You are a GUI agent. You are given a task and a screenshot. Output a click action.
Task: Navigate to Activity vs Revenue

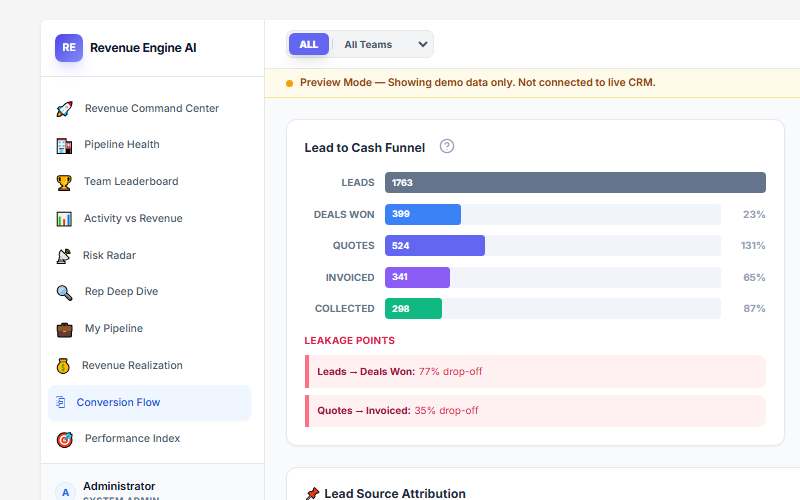click(x=149, y=218)
